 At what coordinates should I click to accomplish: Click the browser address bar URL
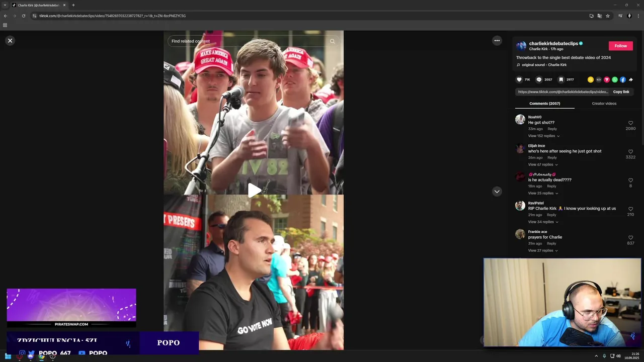[112, 16]
